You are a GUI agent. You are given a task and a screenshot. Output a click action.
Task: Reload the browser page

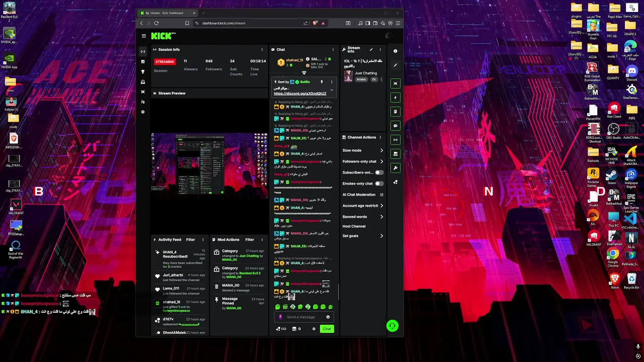point(156,23)
